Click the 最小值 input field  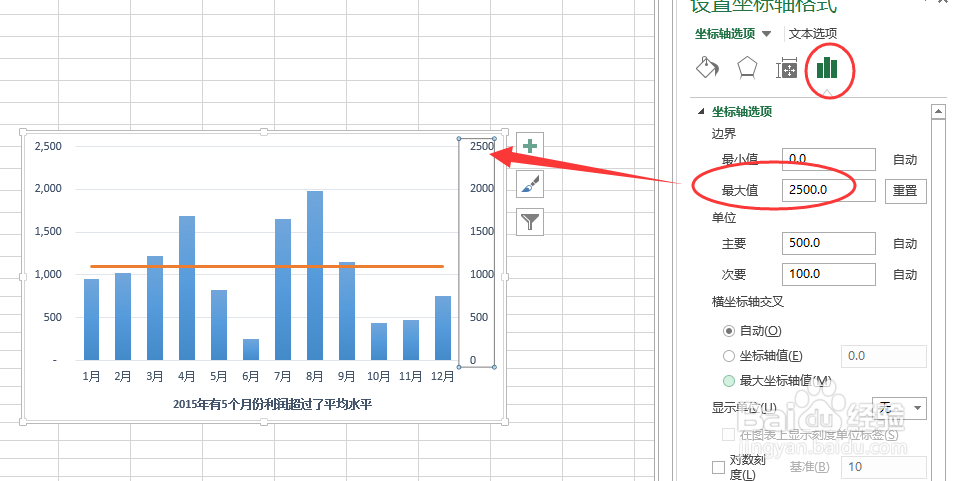(x=829, y=159)
